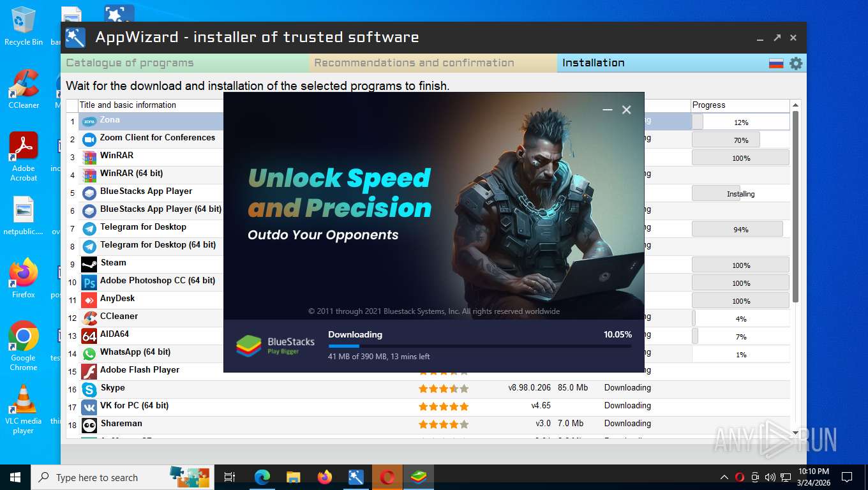Click the BlueStacks Installing status bar
Image resolution: width=868 pixels, height=490 pixels.
(740, 193)
